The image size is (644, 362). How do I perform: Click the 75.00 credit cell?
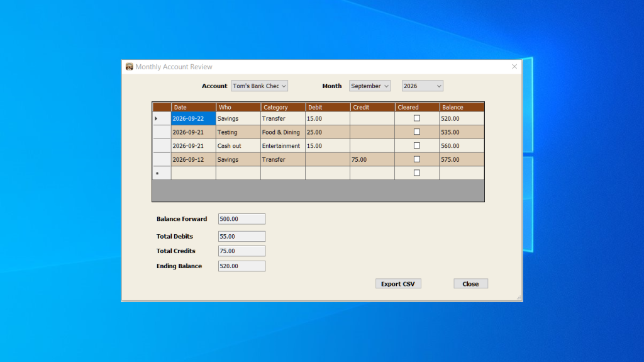click(x=372, y=160)
